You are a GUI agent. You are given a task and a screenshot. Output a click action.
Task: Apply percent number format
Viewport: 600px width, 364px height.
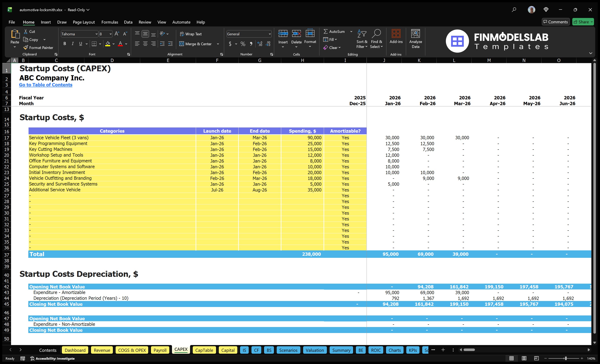[243, 44]
